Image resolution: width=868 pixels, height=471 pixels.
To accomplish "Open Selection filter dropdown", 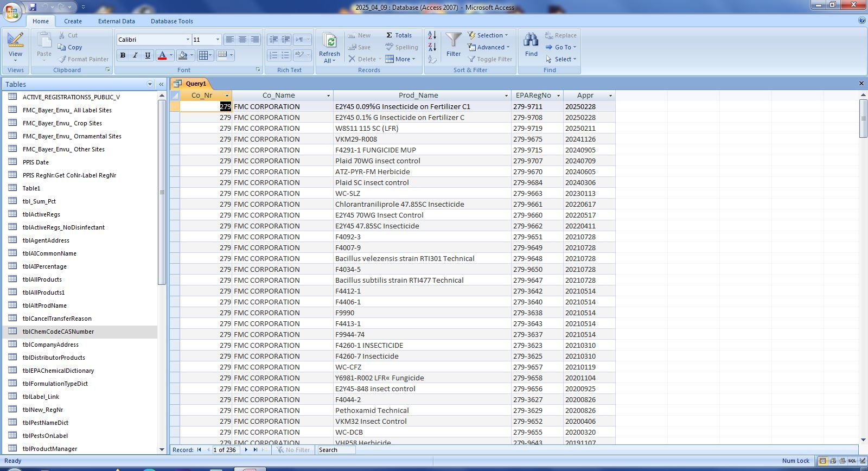I will click(x=488, y=35).
